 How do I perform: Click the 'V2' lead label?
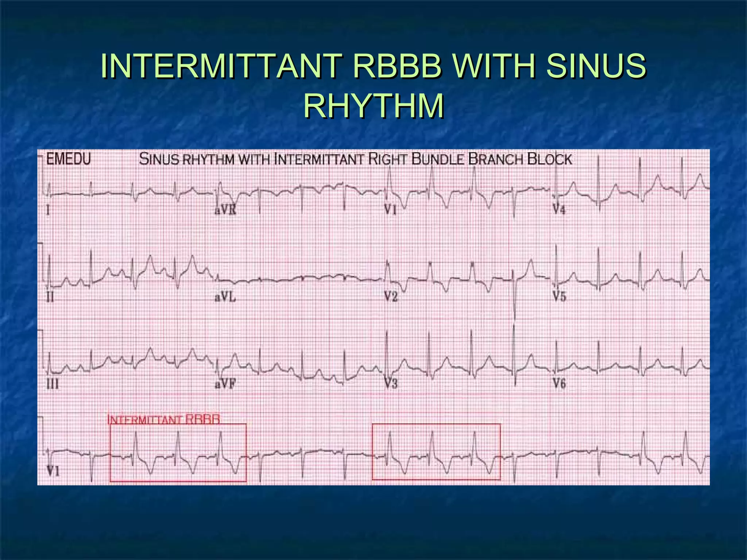pyautogui.click(x=391, y=297)
